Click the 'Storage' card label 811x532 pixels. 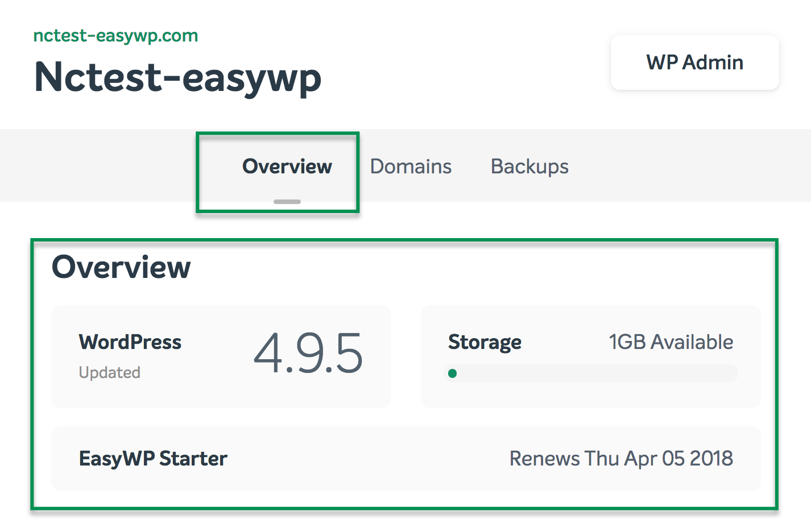(x=485, y=342)
